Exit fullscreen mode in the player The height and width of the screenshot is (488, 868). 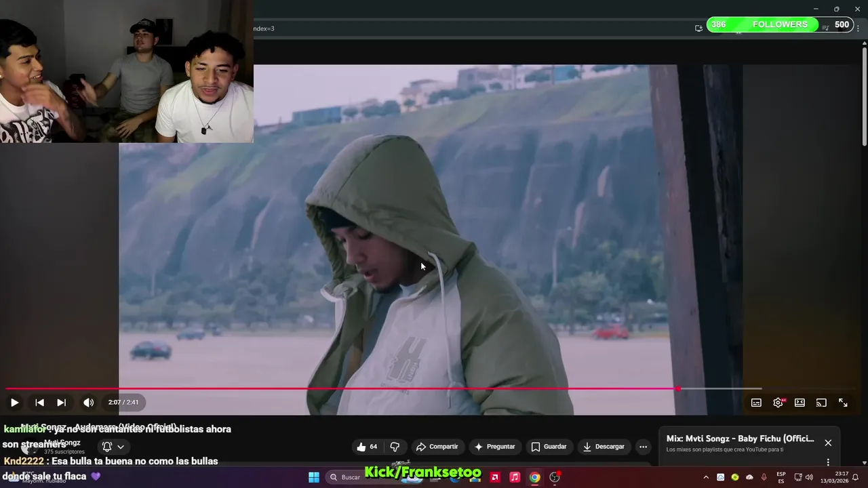pos(843,403)
